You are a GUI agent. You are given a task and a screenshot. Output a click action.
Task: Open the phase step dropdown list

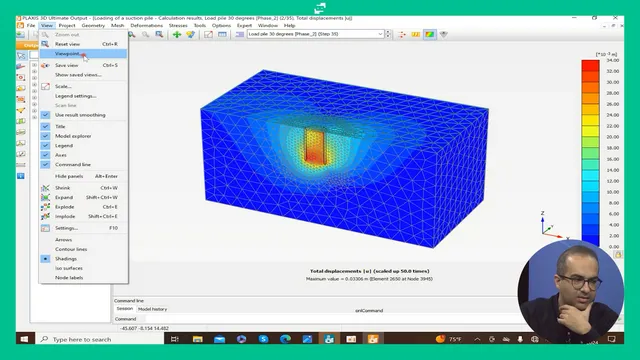[x=315, y=34]
